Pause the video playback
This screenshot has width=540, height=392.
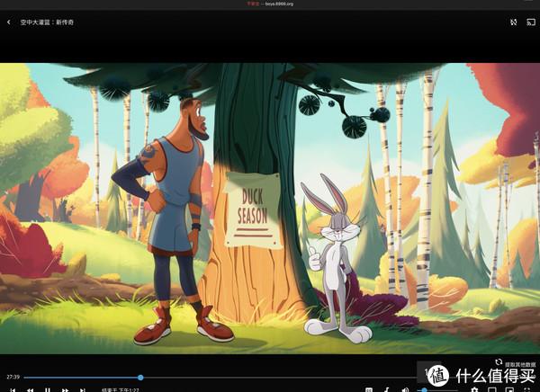[48, 390]
